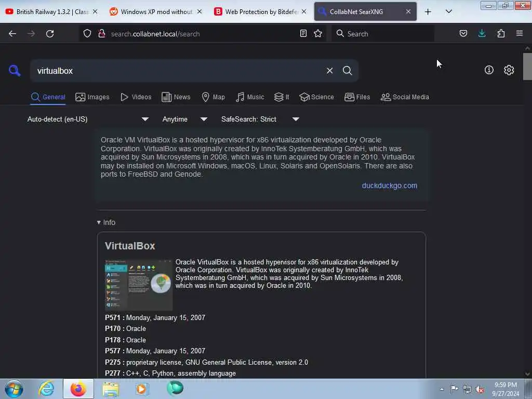Click the SearXNG logo magnifier
The height and width of the screenshot is (399, 532).
pos(15,71)
